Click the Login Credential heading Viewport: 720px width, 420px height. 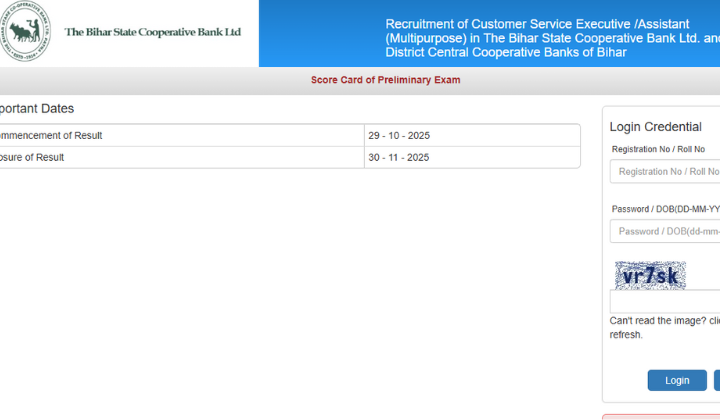[x=655, y=127]
